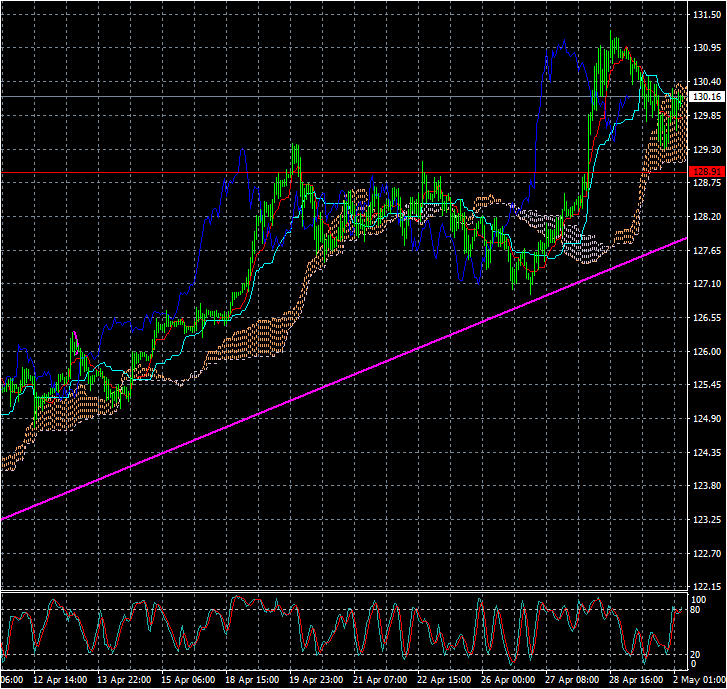Click the 126.55 price axis label
727x689 pixels.
(707, 318)
